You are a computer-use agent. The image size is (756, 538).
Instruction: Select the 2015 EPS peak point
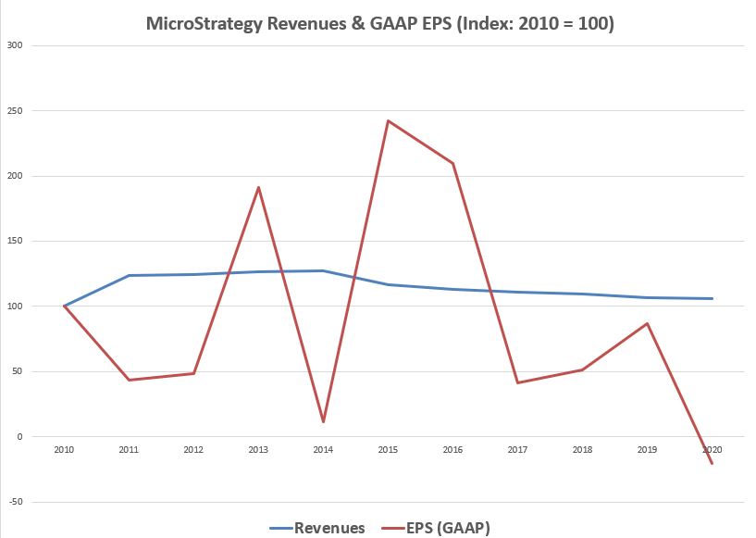pos(388,119)
